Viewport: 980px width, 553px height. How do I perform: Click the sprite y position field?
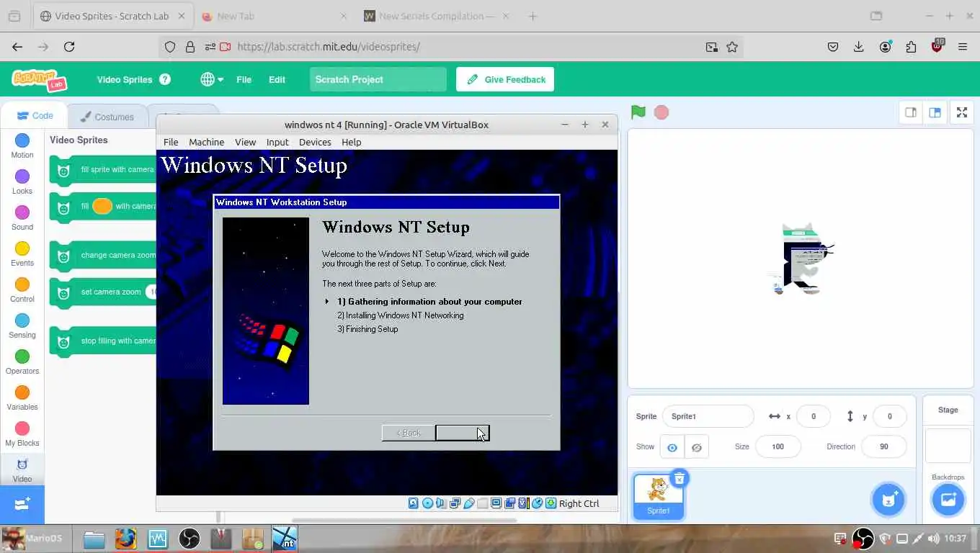[889, 416]
